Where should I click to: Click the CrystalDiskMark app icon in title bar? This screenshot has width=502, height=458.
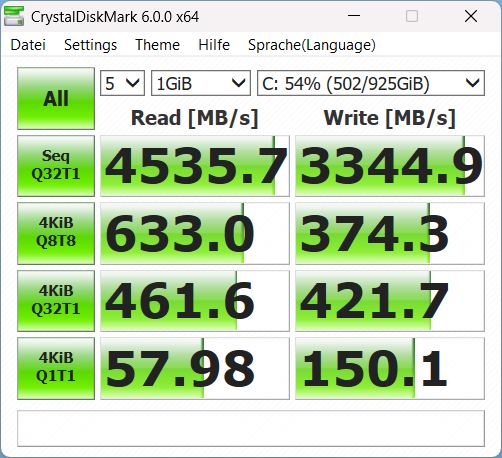click(x=14, y=16)
